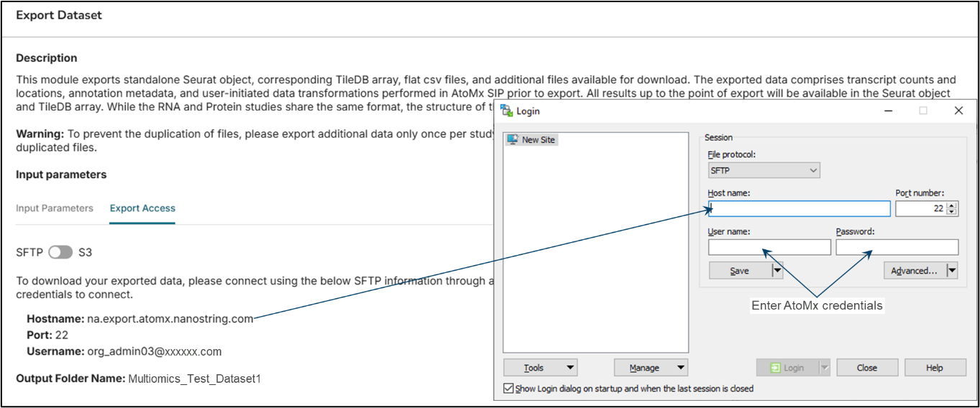Image resolution: width=980 pixels, height=408 pixels.
Task: Toggle Show Login dialog on startup checkbox
Action: click(x=509, y=389)
